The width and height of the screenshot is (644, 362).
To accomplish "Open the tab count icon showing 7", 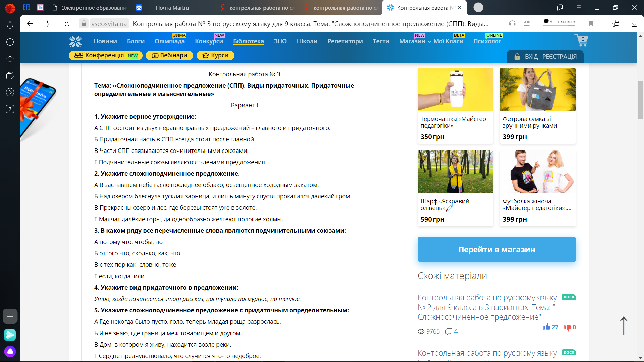I will [10, 109].
